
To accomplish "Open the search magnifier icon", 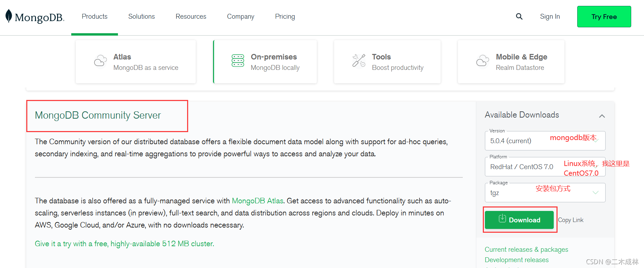I will 519,16.
